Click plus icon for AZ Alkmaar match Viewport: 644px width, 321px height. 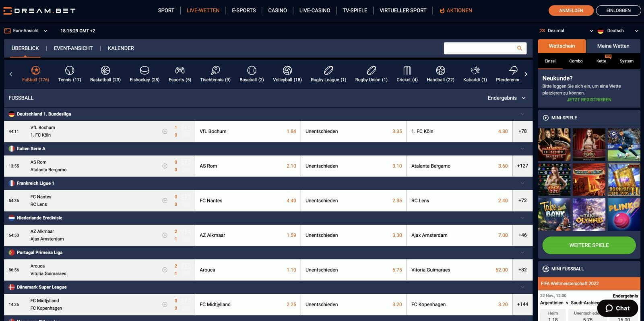pos(165,235)
